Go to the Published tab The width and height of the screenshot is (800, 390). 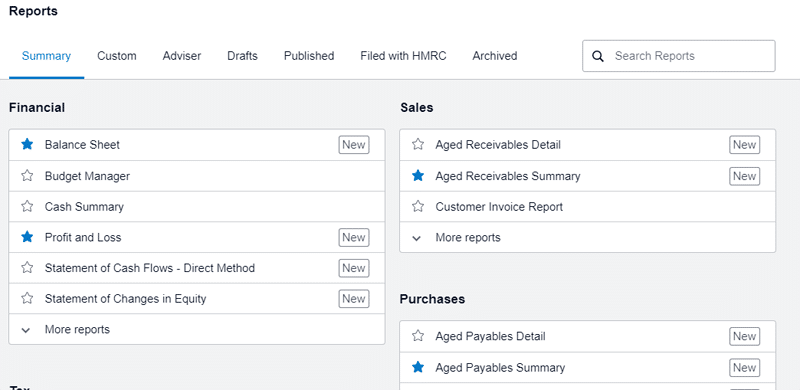309,56
